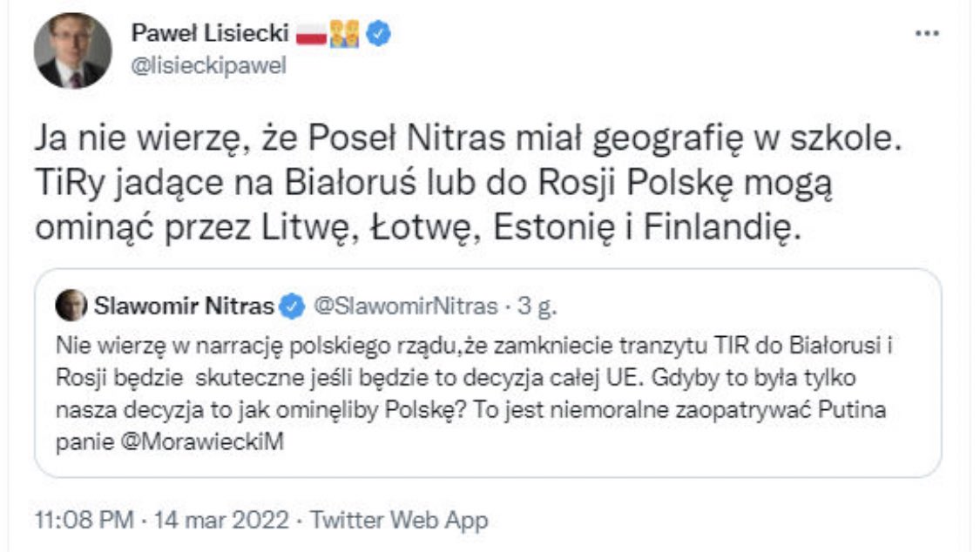The width and height of the screenshot is (980, 552).
Task: Select the 14 mar 2022 date
Action: coord(220,521)
